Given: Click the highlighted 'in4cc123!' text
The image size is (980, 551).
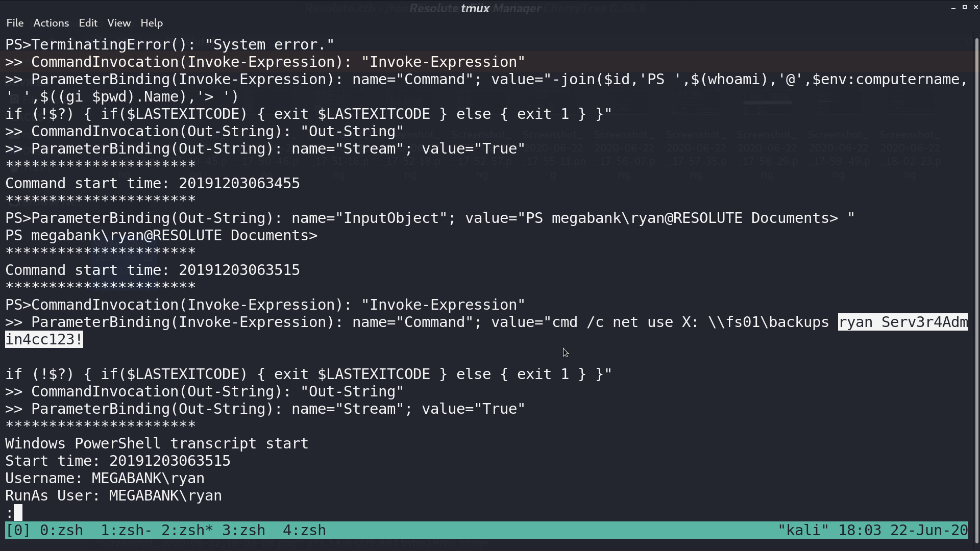Looking at the screenshot, I should pos(44,340).
